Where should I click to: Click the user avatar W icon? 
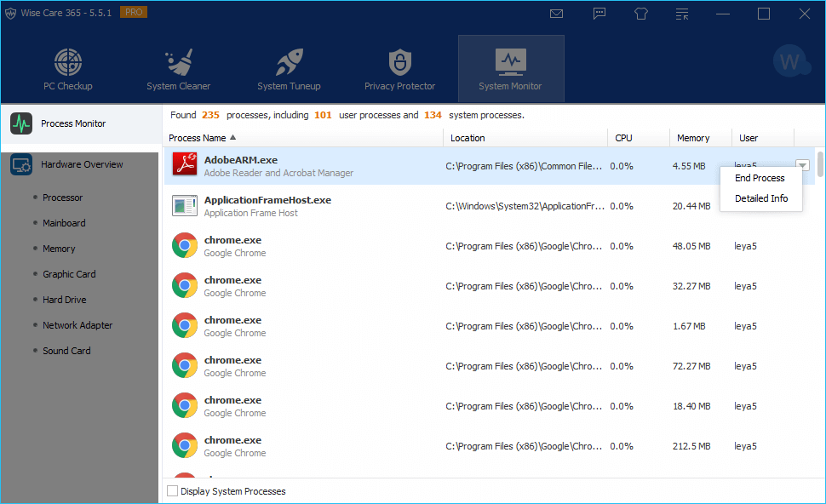tap(789, 61)
